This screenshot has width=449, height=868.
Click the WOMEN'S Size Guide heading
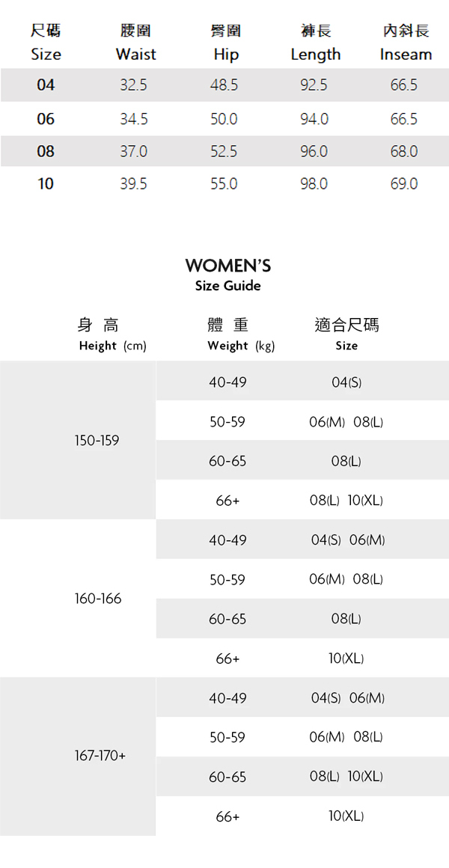(x=227, y=275)
